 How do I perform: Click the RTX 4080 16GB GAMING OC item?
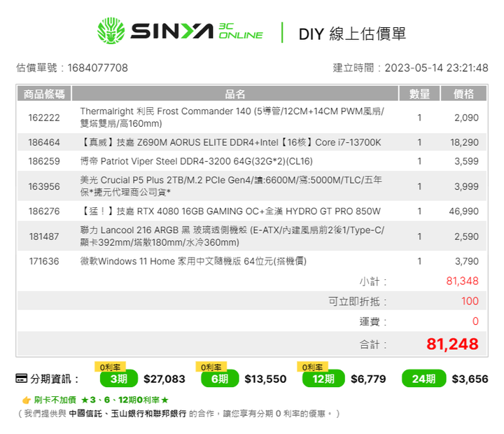(x=230, y=211)
